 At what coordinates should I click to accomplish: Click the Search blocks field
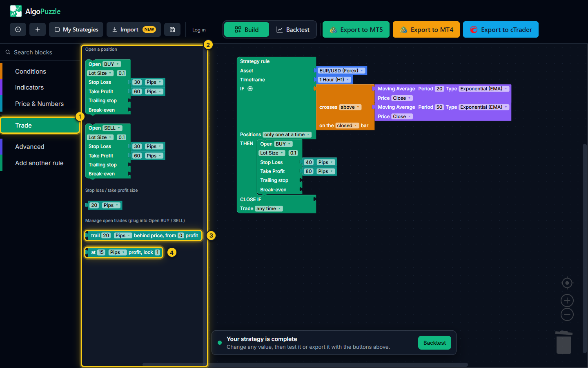click(40, 52)
